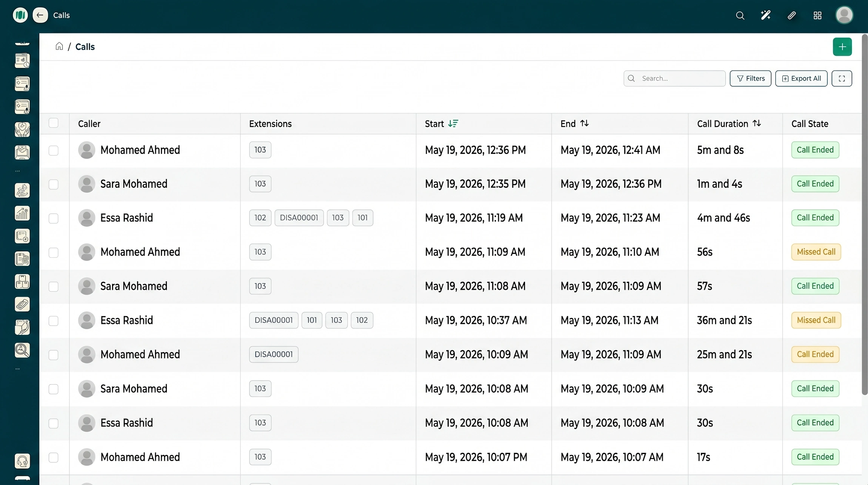
Task: Click inside the Search field
Action: tap(674, 78)
